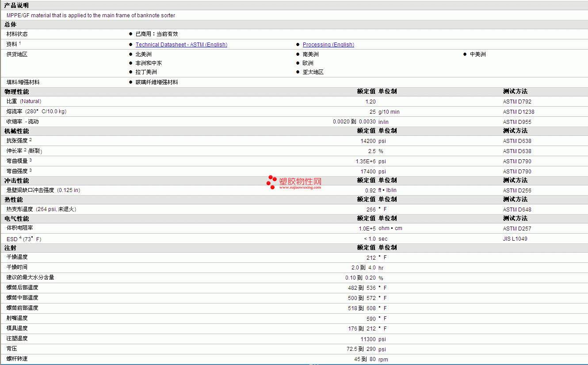Click the shrinkage test method ASTM D955
This screenshot has height=365, width=588.
pyautogui.click(x=517, y=122)
